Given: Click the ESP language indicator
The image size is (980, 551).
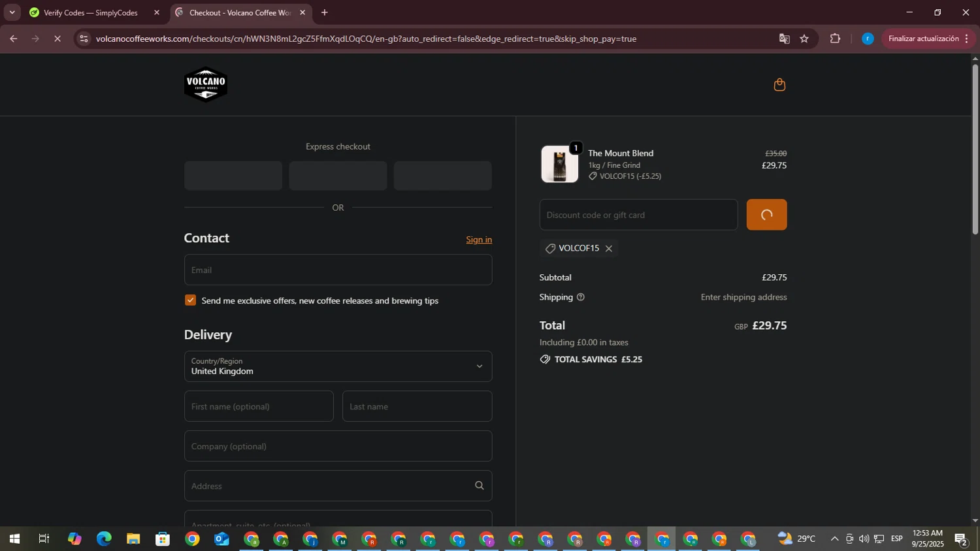Looking at the screenshot, I should [897, 539].
